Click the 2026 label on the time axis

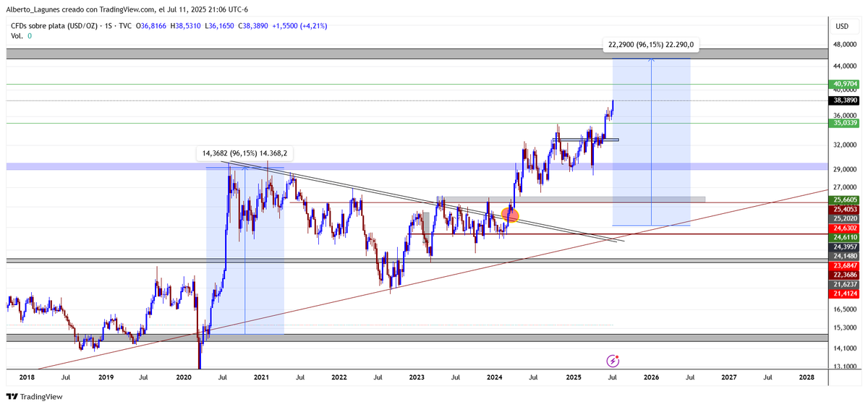651,377
